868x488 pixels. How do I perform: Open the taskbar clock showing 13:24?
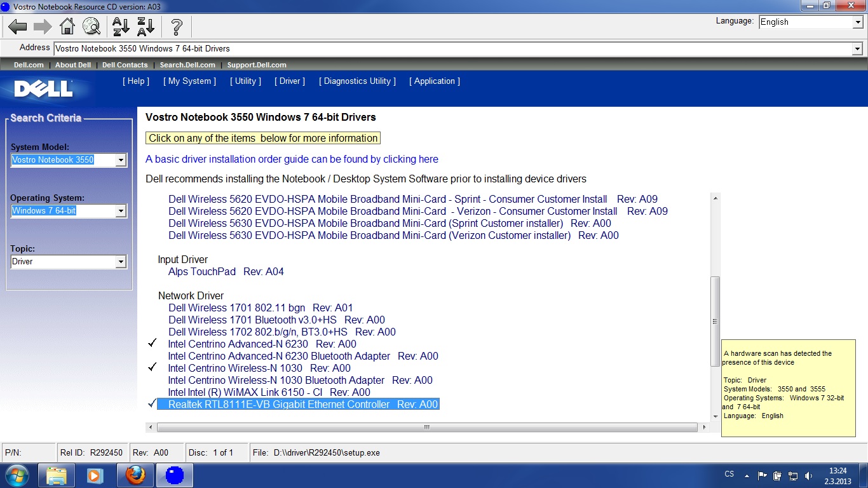[x=839, y=476]
